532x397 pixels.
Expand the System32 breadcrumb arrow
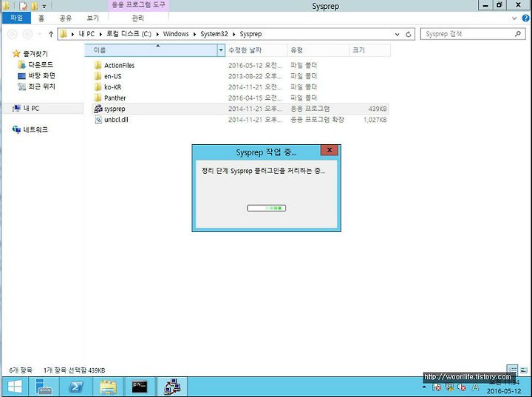click(233, 34)
